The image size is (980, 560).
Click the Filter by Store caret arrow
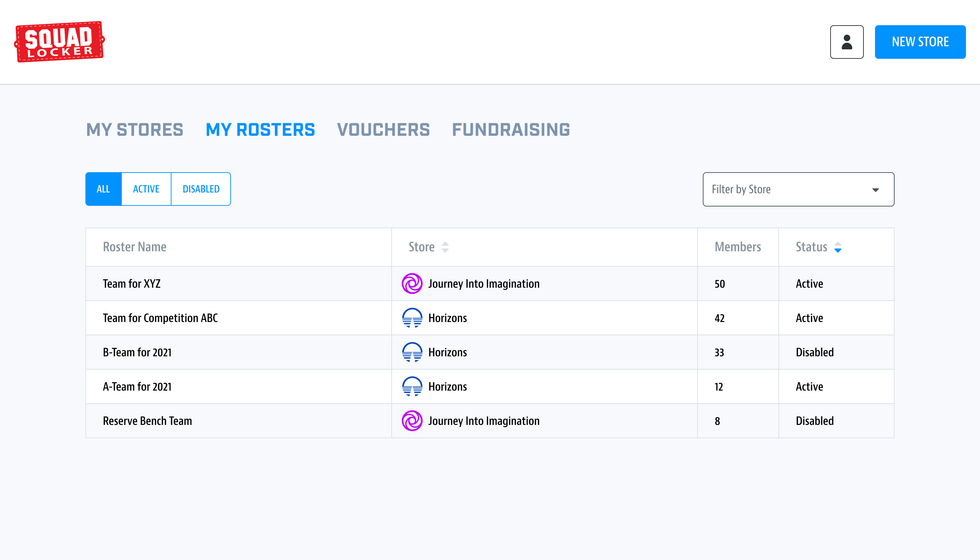(875, 190)
